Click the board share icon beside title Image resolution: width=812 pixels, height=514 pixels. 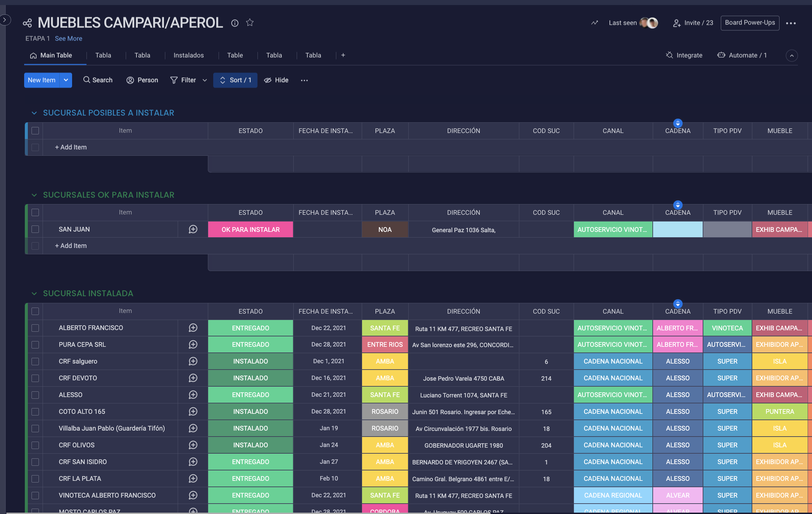click(27, 23)
